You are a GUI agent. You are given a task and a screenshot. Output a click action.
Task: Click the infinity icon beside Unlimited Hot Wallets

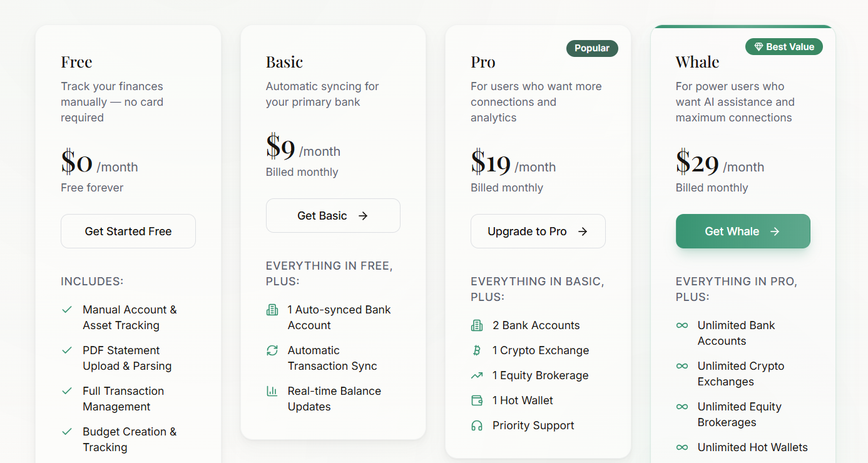pyautogui.click(x=682, y=447)
